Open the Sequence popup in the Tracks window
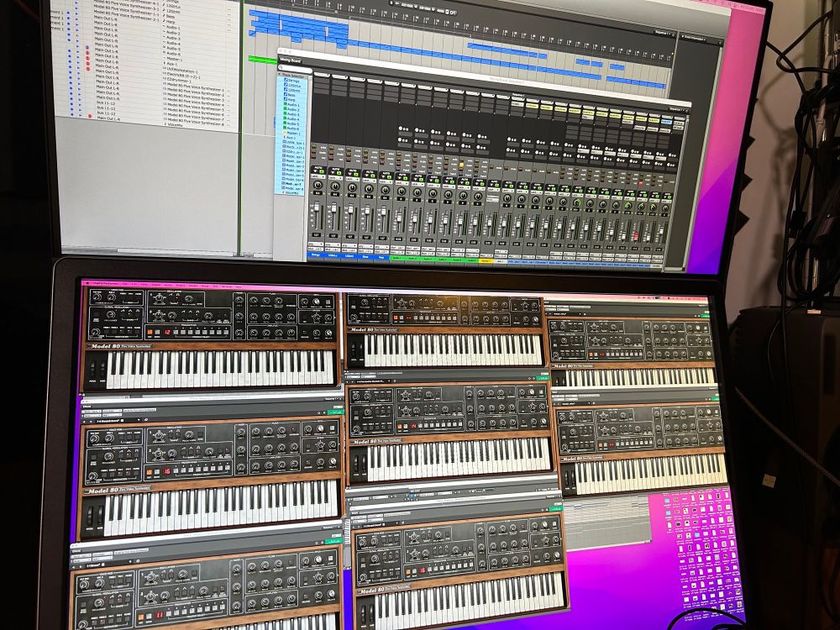Viewport: 840px width, 630px height. tap(663, 33)
